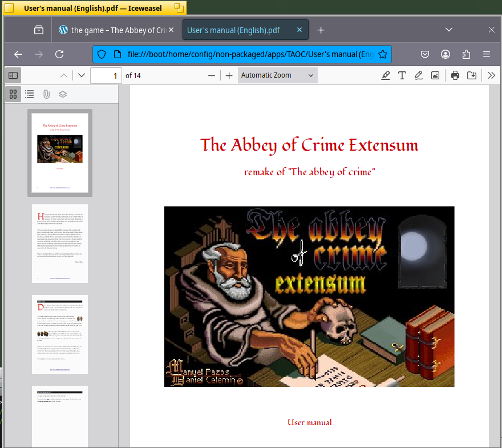Open the fourth page thumbnail
This screenshot has width=502, height=448.
[x=60, y=416]
